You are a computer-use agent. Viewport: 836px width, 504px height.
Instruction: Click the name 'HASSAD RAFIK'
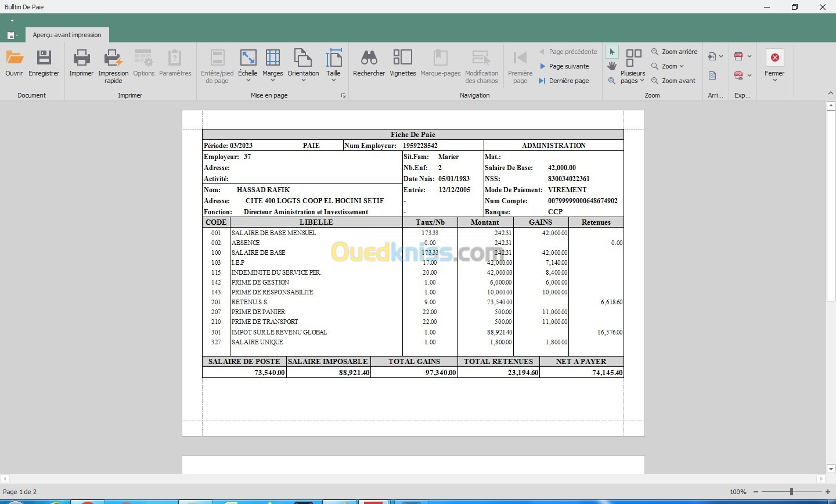[x=263, y=190]
